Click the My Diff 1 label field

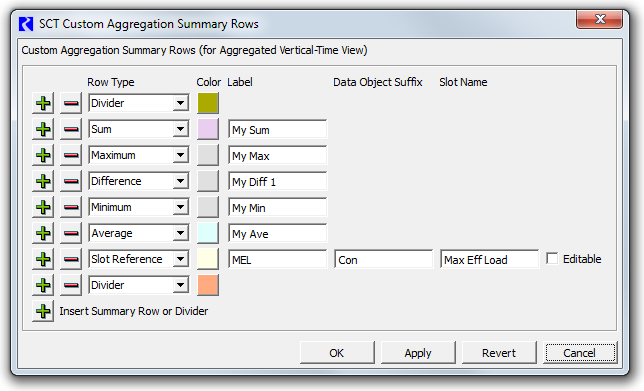[x=278, y=182]
